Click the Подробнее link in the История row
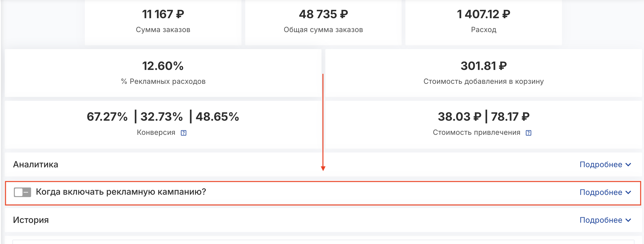 (601, 220)
